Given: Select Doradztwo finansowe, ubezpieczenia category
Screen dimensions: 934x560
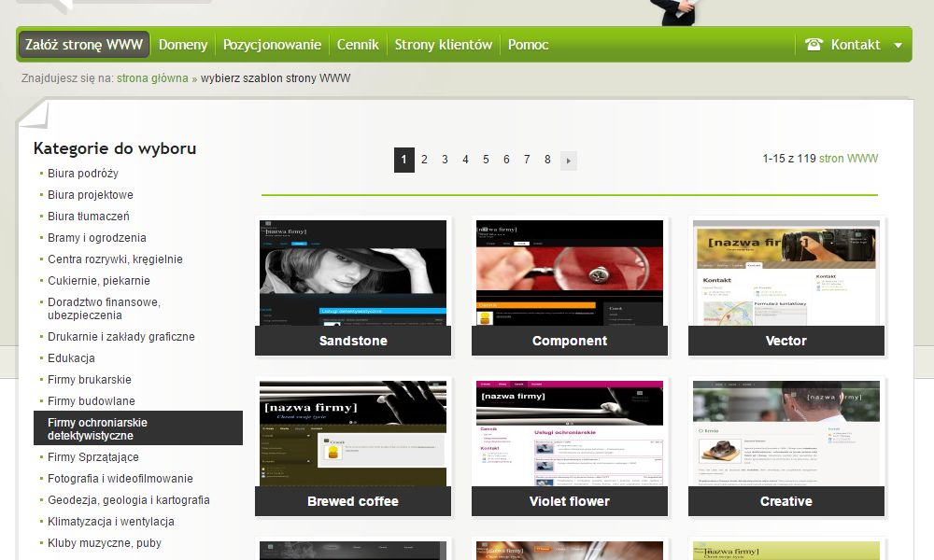Looking at the screenshot, I should (x=105, y=308).
